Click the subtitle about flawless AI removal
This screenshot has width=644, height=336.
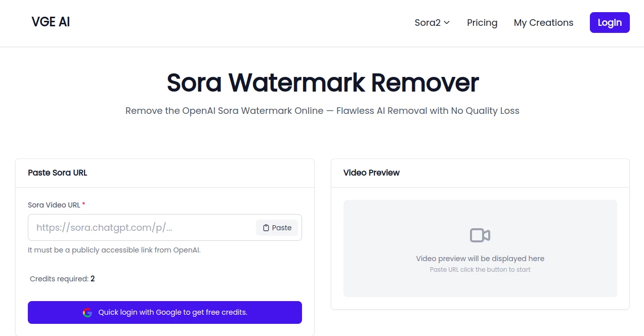(322, 110)
